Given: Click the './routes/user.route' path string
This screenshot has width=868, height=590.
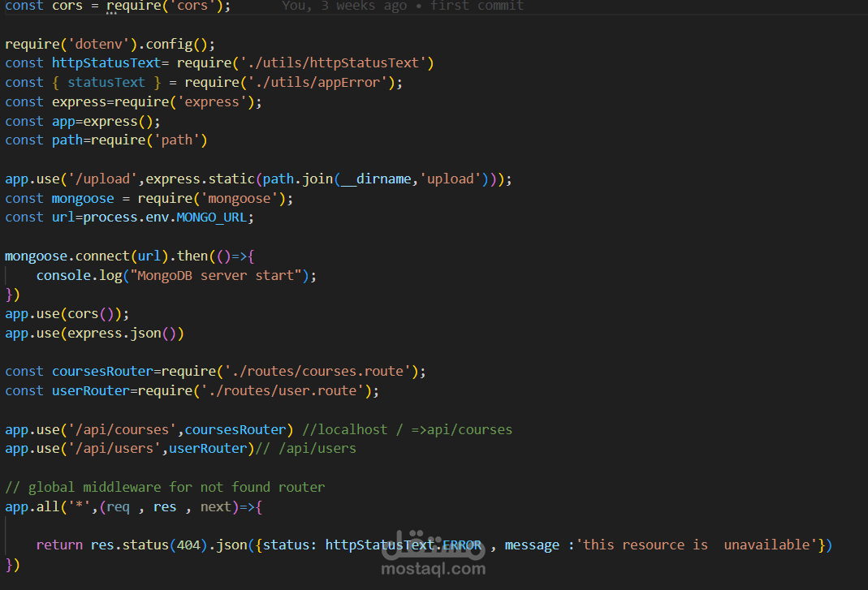Looking at the screenshot, I should pyautogui.click(x=283, y=390).
